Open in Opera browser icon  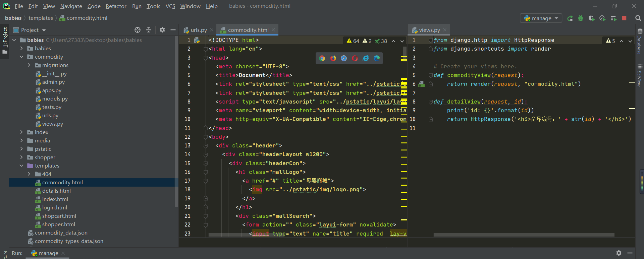point(355,58)
